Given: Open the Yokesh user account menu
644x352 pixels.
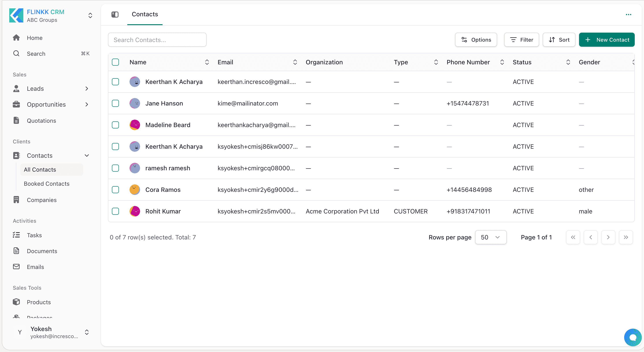Looking at the screenshot, I should coord(51,332).
